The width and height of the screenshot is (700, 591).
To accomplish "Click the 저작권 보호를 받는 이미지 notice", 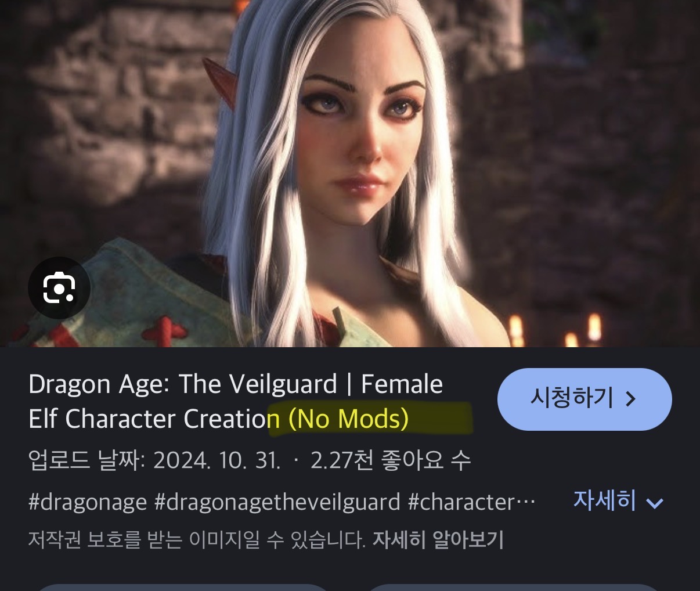I will pyautogui.click(x=196, y=540).
